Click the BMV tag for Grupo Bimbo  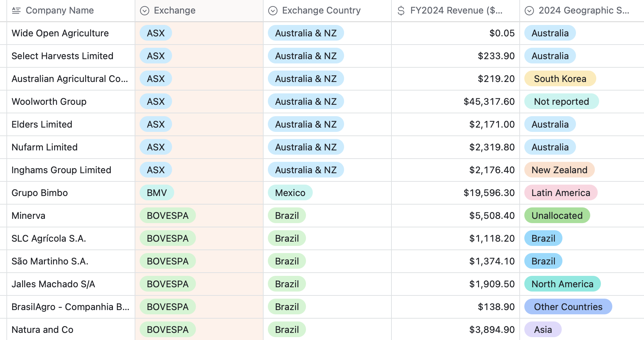click(x=157, y=193)
